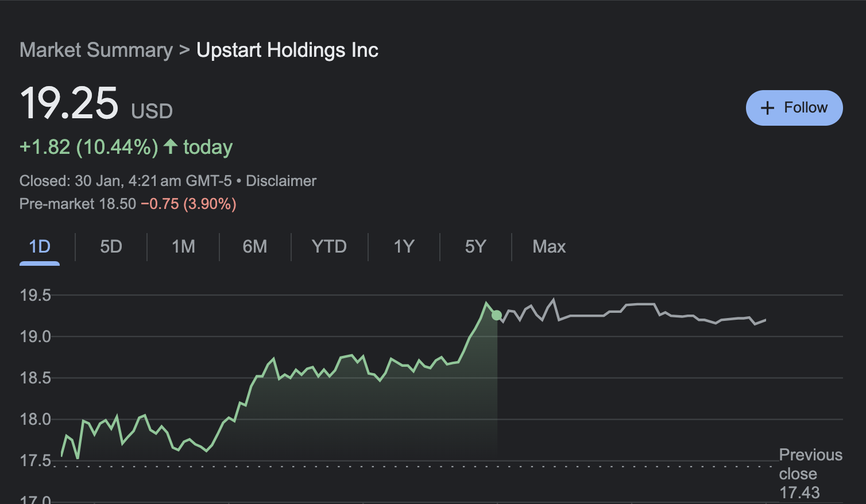Click the 18.5 y-axis label

point(36,378)
